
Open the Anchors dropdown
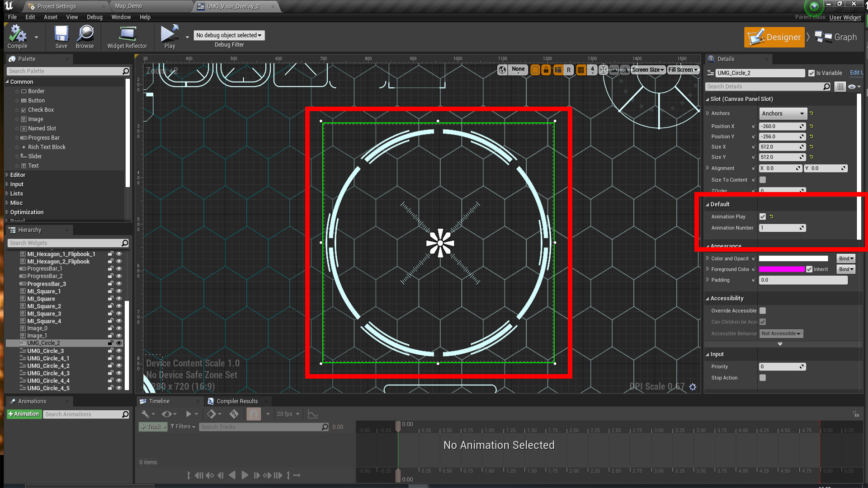coord(783,113)
